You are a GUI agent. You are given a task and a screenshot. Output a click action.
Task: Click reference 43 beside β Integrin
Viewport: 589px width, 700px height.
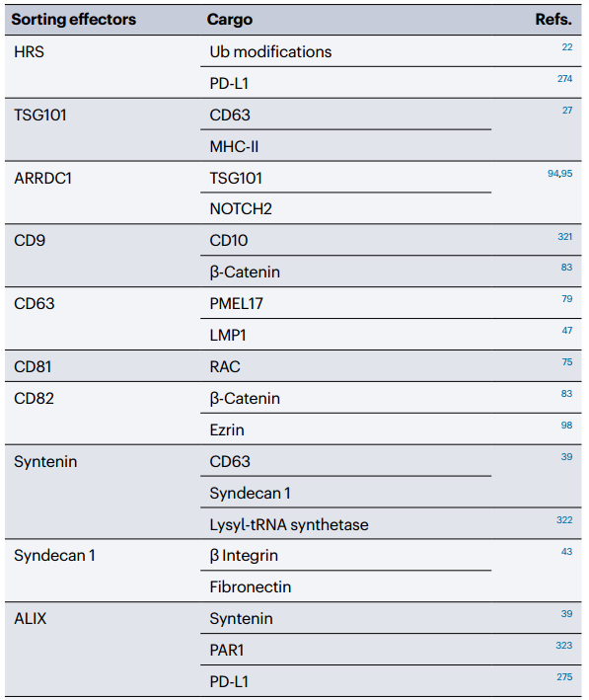pyautogui.click(x=566, y=552)
